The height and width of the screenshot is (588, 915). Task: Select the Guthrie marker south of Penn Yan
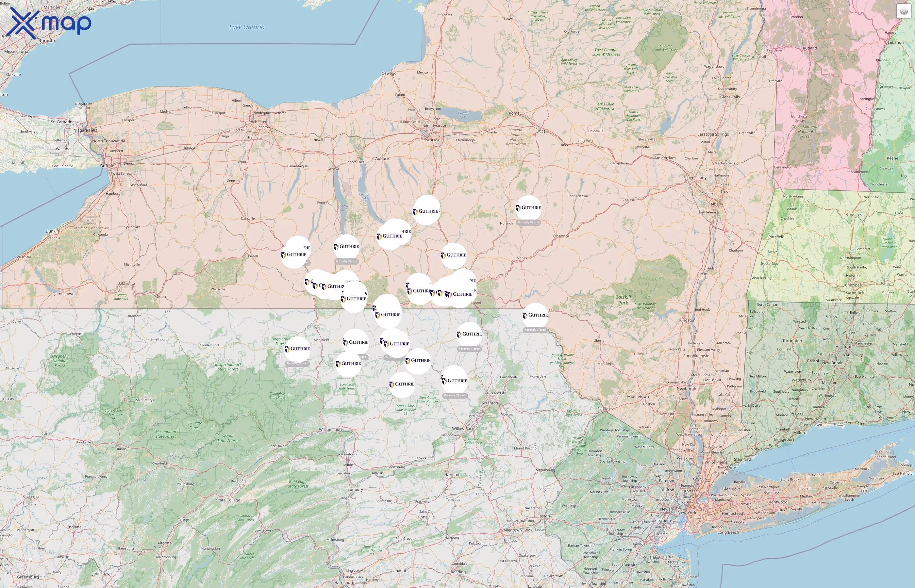(346, 247)
